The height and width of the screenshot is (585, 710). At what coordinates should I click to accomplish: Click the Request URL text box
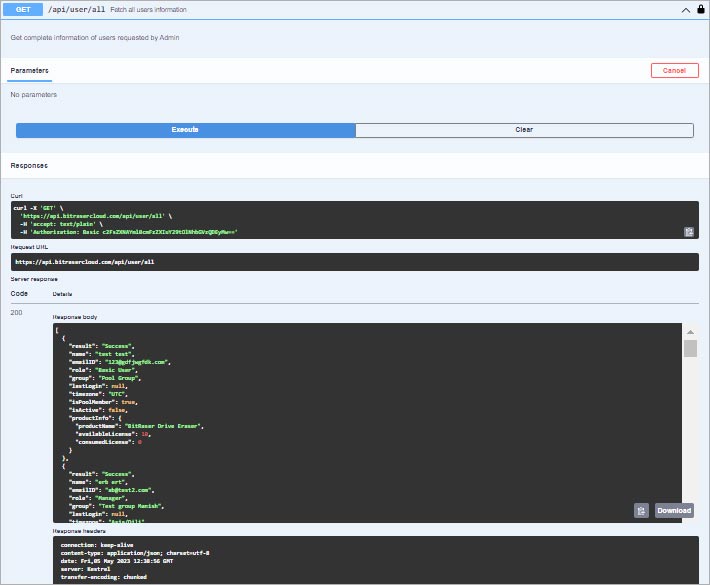coord(355,262)
